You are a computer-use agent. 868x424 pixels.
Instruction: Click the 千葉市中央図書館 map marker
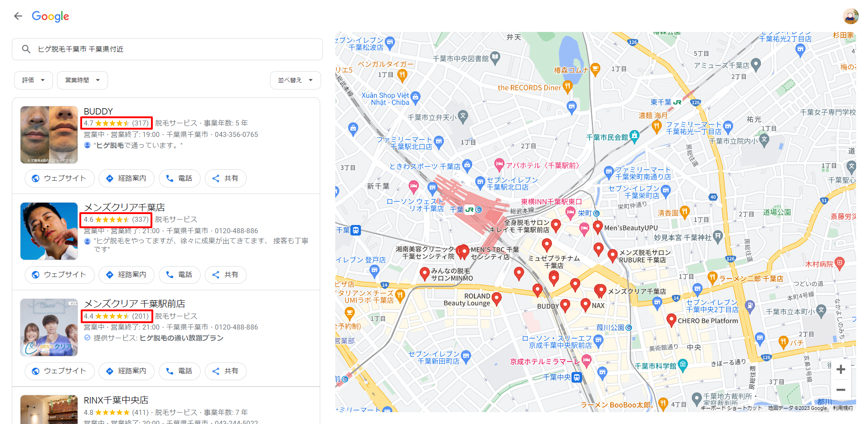[x=495, y=58]
